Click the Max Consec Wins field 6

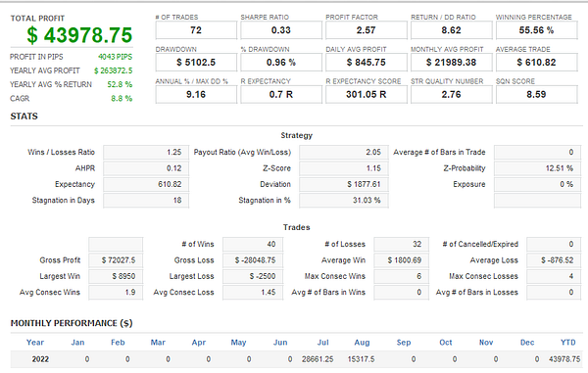coord(401,277)
